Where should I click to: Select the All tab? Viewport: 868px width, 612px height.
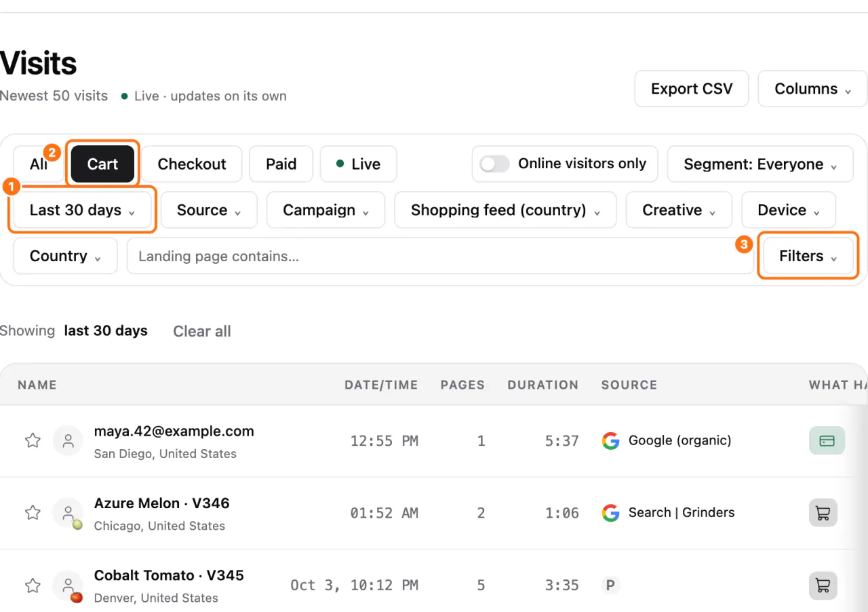pos(39,164)
